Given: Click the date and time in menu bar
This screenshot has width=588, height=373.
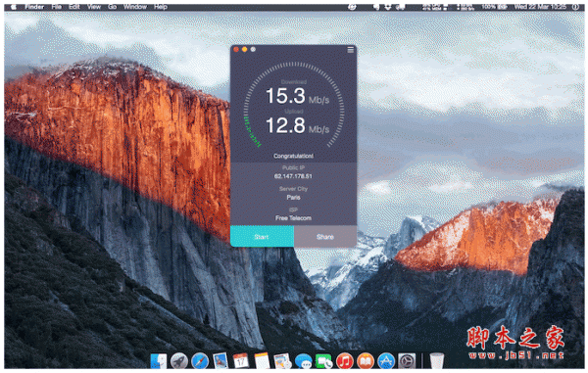Looking at the screenshot, I should coord(540,7).
